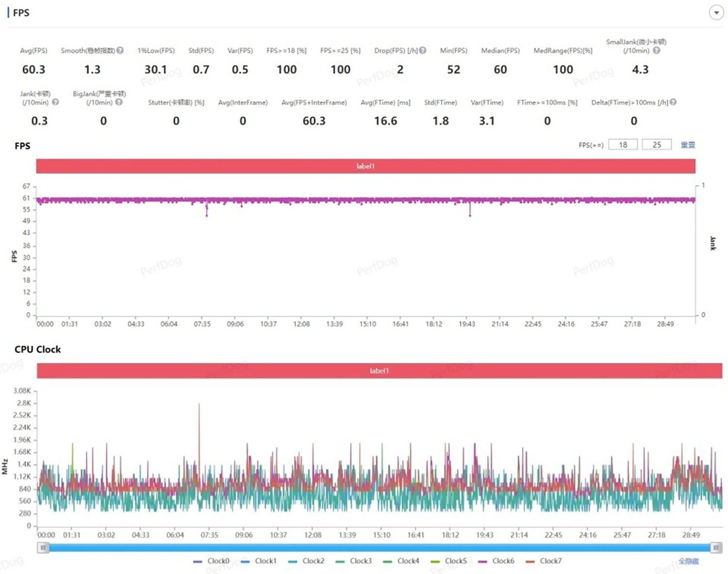Toggle Clock2 series in the legend
The image size is (728, 574).
pos(306,561)
